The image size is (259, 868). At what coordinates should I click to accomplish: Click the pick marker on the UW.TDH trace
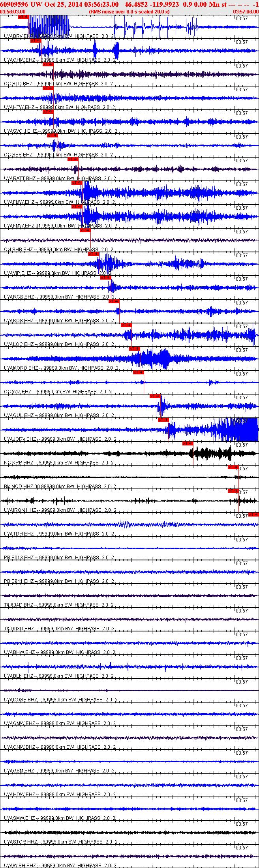(x=253, y=514)
